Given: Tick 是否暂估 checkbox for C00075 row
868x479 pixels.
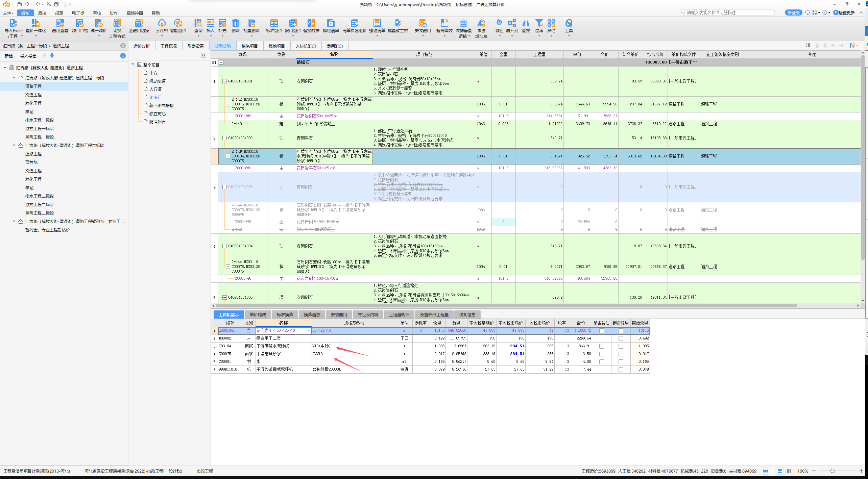Looking at the screenshot, I should tap(601, 354).
